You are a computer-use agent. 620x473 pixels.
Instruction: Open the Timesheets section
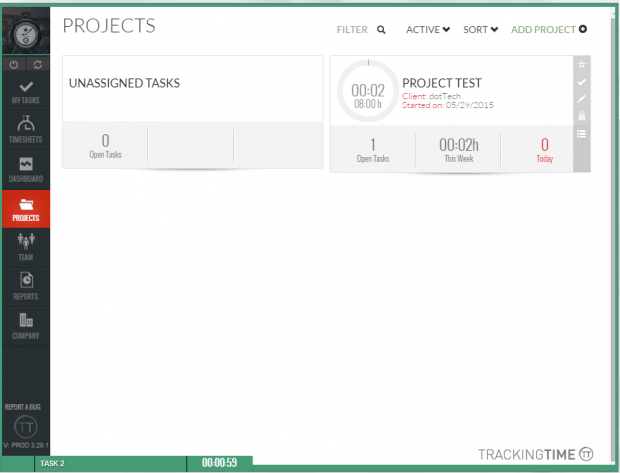tap(26, 130)
